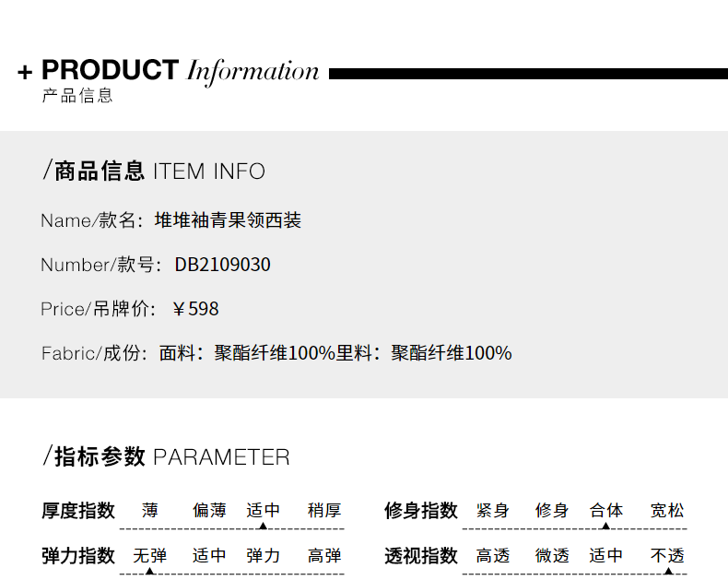Click the 指标参数 PARAMETER heading
Viewport: 728px width, 580px height.
point(166,456)
